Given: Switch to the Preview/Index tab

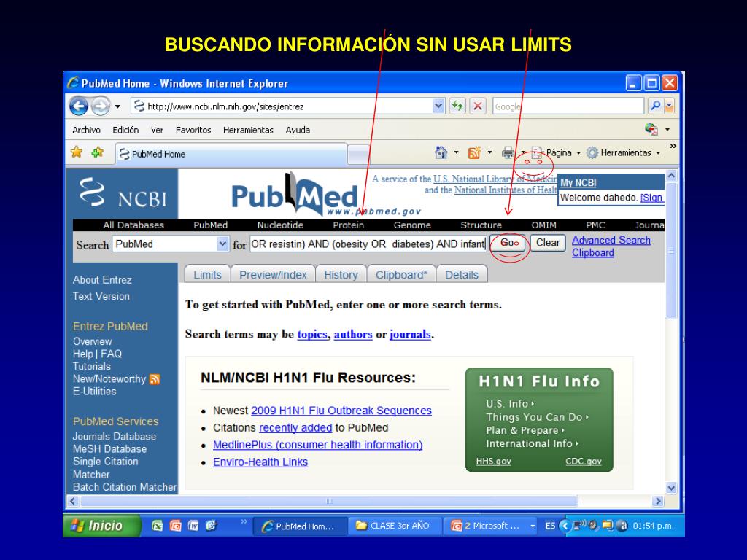Looking at the screenshot, I should click(273, 275).
